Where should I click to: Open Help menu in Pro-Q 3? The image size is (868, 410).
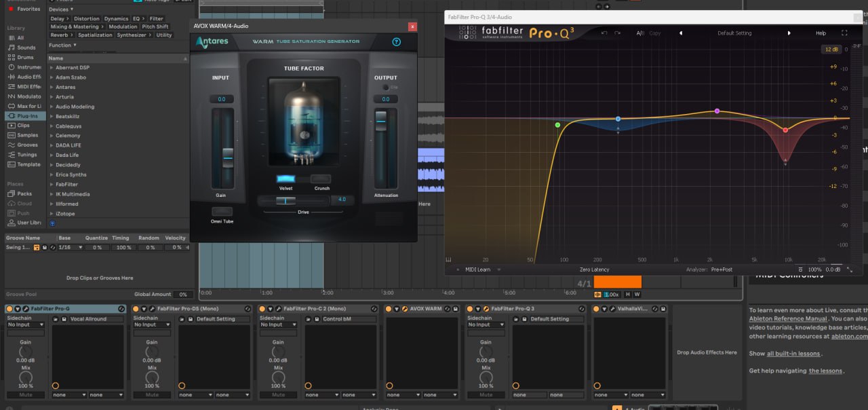click(x=821, y=33)
